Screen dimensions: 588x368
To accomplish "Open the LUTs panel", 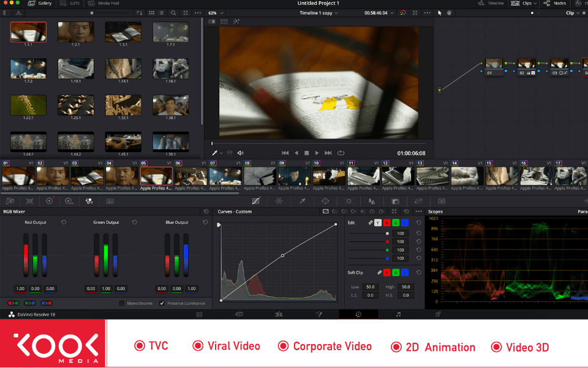I will [x=70, y=4].
